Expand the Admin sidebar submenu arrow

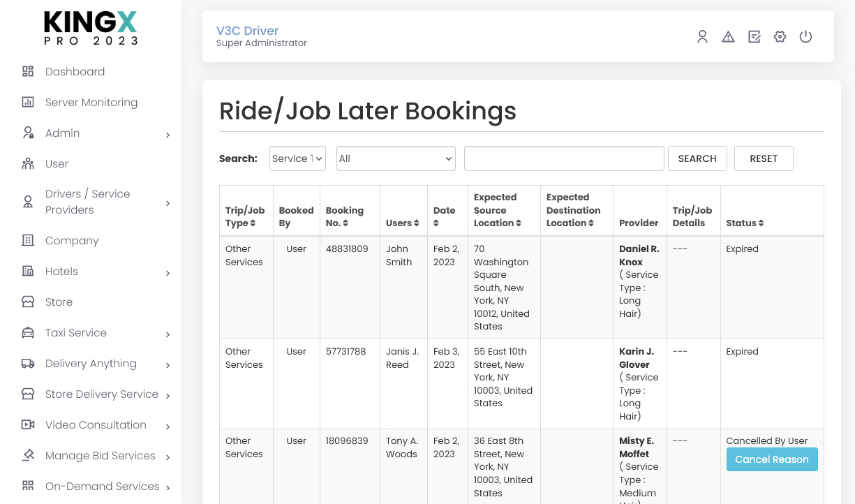point(168,135)
